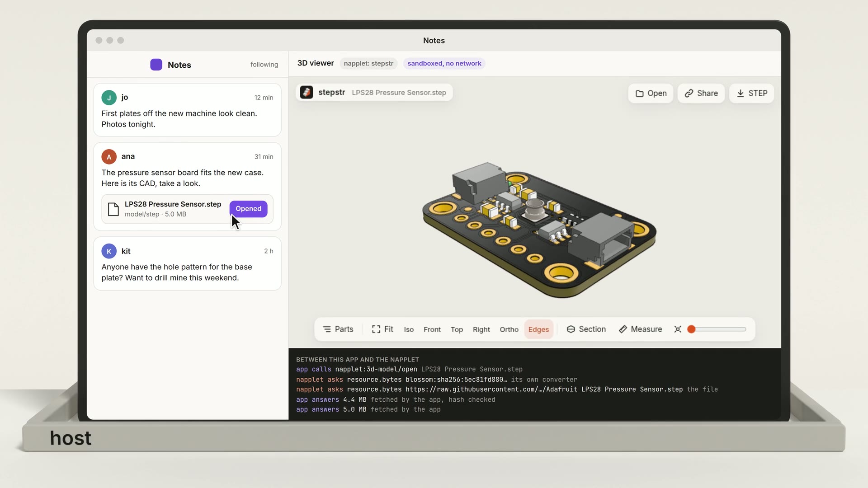Switch to Right view
Viewport: 868px width, 488px height.
point(481,329)
